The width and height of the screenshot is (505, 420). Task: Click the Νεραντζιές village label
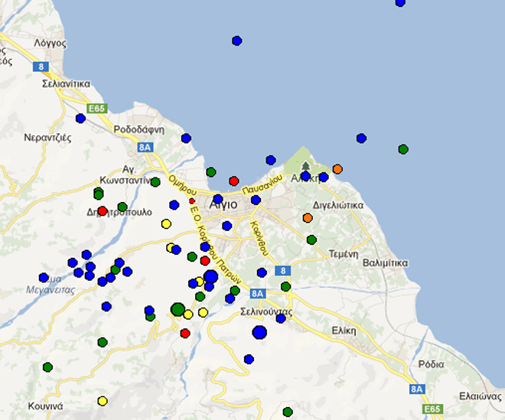point(47,138)
